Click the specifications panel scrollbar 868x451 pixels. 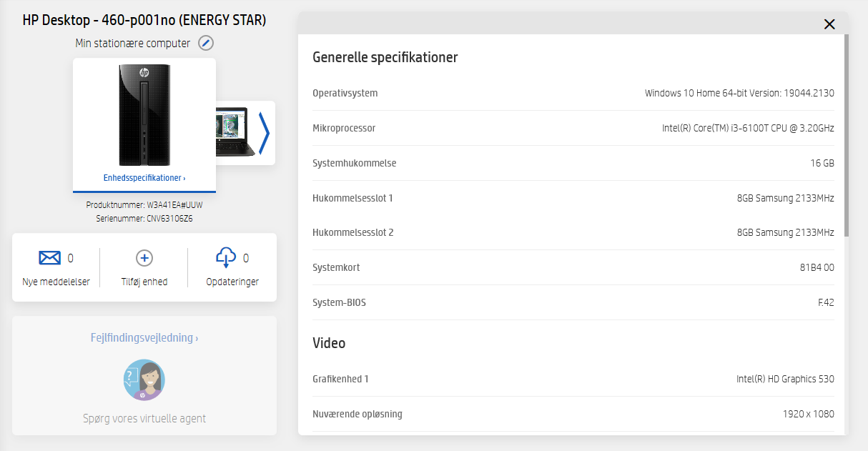(x=847, y=136)
